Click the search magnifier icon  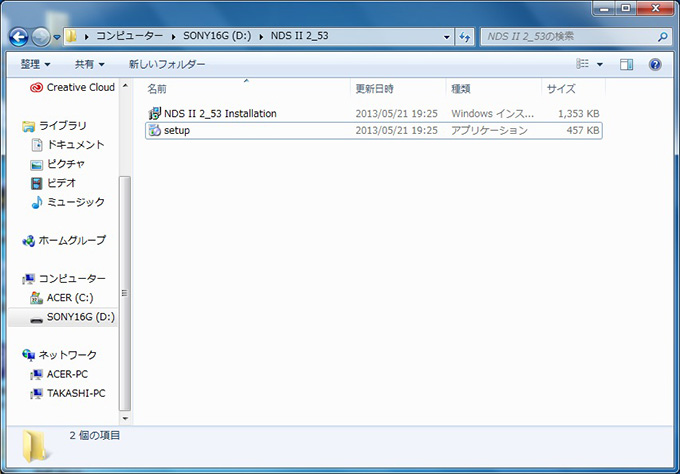click(x=662, y=37)
